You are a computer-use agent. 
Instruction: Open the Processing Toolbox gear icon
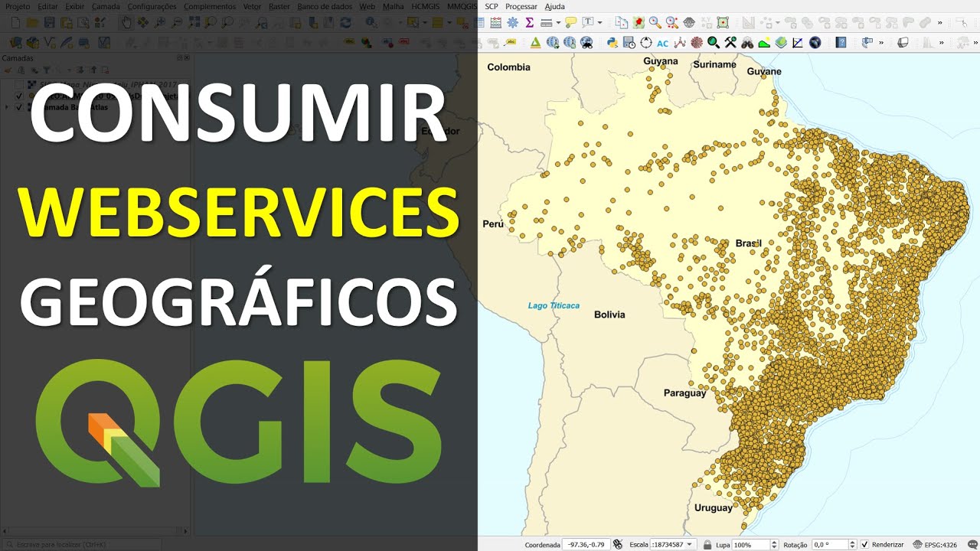click(512, 22)
